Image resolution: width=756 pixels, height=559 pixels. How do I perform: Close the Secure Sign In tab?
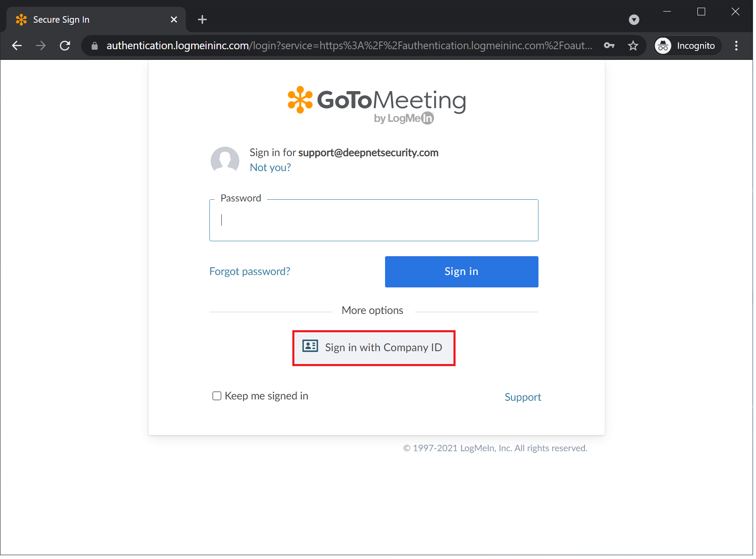(x=174, y=20)
